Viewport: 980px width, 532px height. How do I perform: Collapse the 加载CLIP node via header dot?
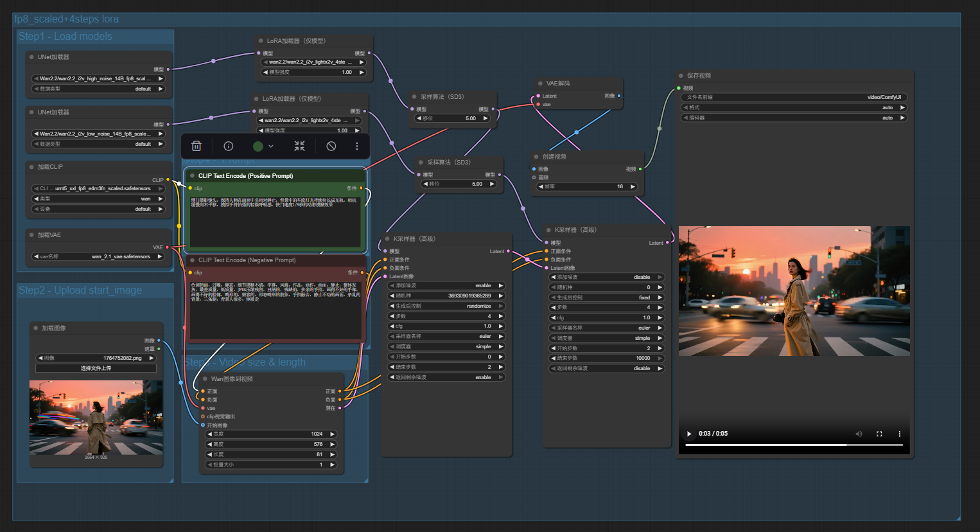point(31,167)
